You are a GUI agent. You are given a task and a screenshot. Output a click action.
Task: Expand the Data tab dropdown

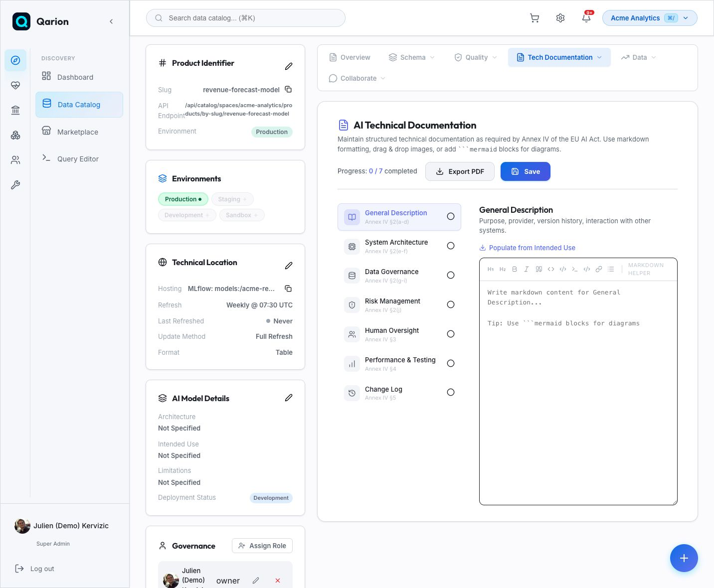pyautogui.click(x=654, y=57)
